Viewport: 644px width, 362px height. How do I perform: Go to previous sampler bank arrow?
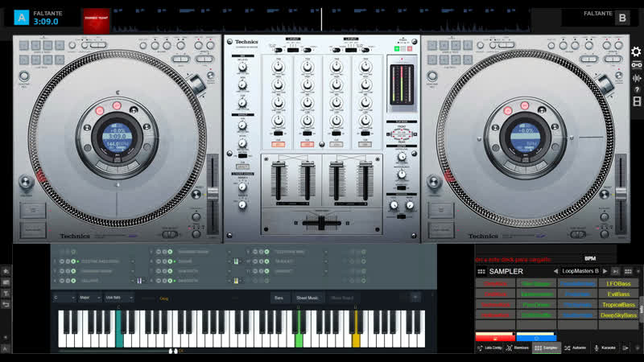(555, 271)
